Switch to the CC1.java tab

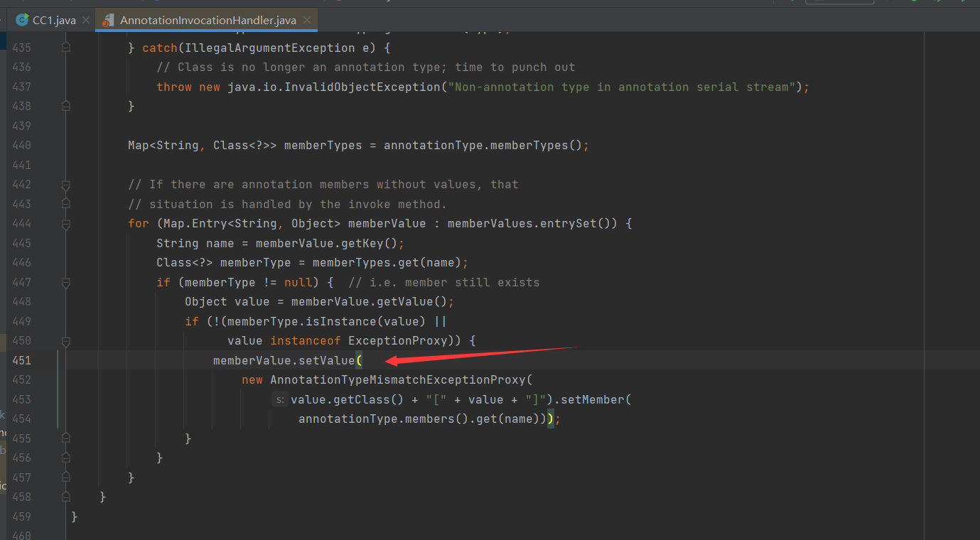point(54,20)
